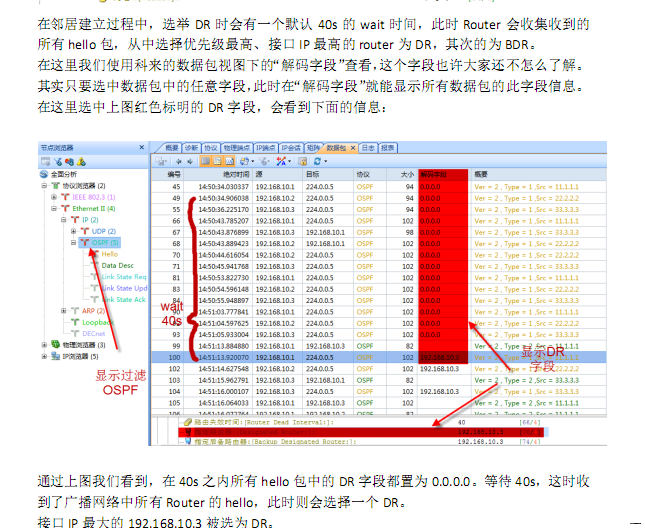Select the Link State Upd tree node

(124, 288)
